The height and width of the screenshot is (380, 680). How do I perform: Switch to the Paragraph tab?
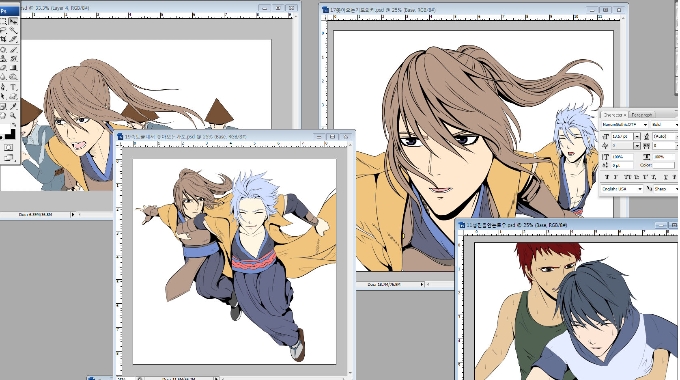[x=642, y=115]
